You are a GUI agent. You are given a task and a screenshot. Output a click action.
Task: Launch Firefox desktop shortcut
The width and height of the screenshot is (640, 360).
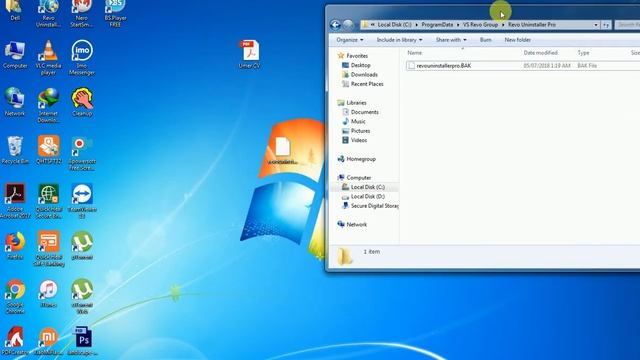point(15,246)
